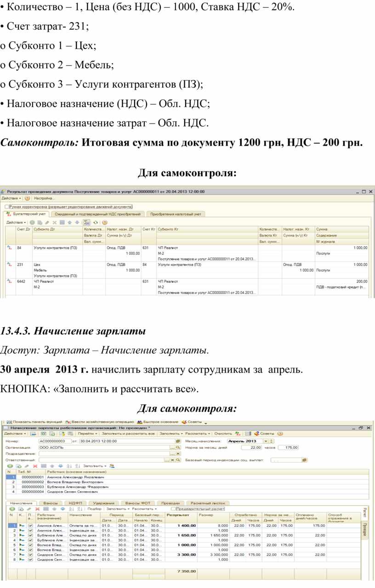Click the Номер input field

coord(55,441)
